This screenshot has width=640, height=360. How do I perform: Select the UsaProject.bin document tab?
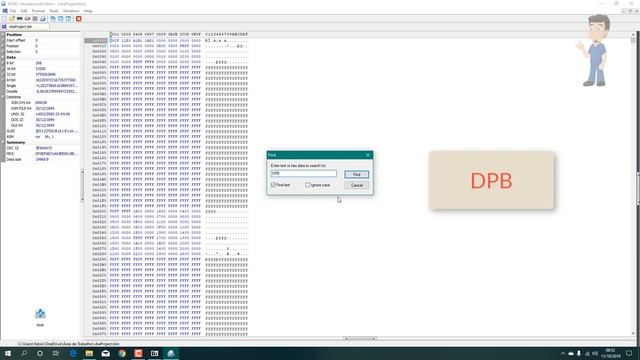[25, 27]
